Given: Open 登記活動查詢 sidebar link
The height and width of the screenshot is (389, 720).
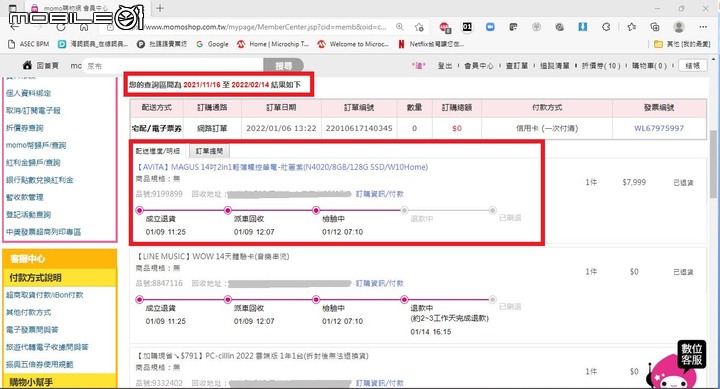Looking at the screenshot, I should coord(28,215).
